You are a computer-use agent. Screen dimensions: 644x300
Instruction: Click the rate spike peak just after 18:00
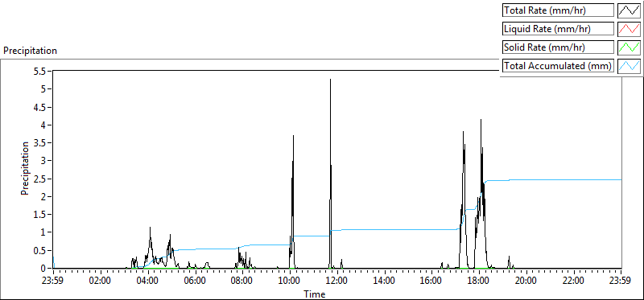481,120
